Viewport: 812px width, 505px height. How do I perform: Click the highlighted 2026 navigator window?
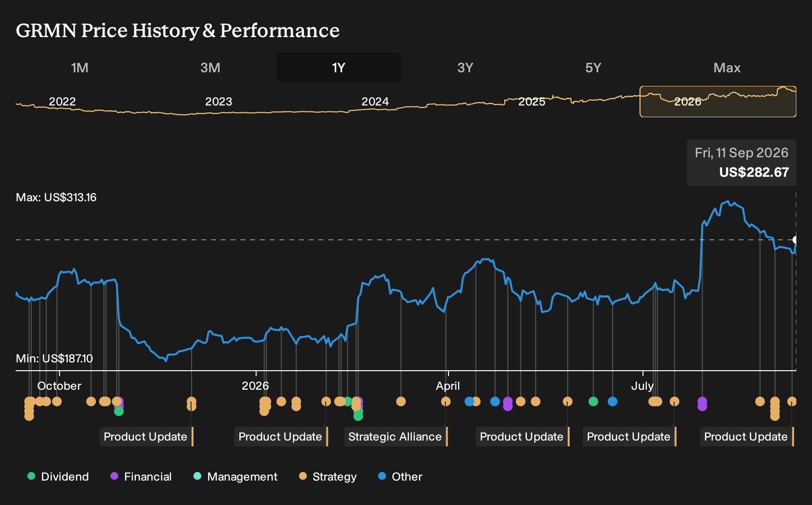718,102
